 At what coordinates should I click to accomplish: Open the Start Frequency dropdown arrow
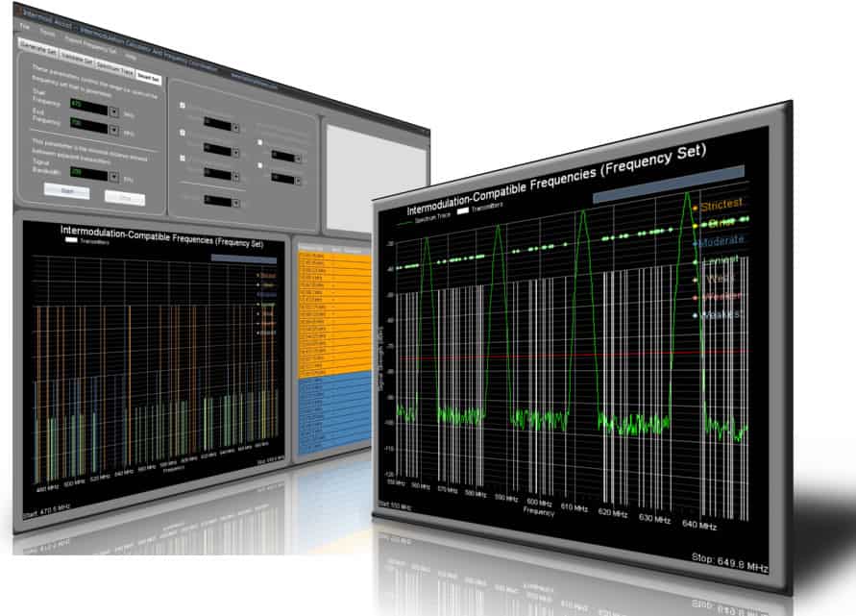[x=114, y=111]
